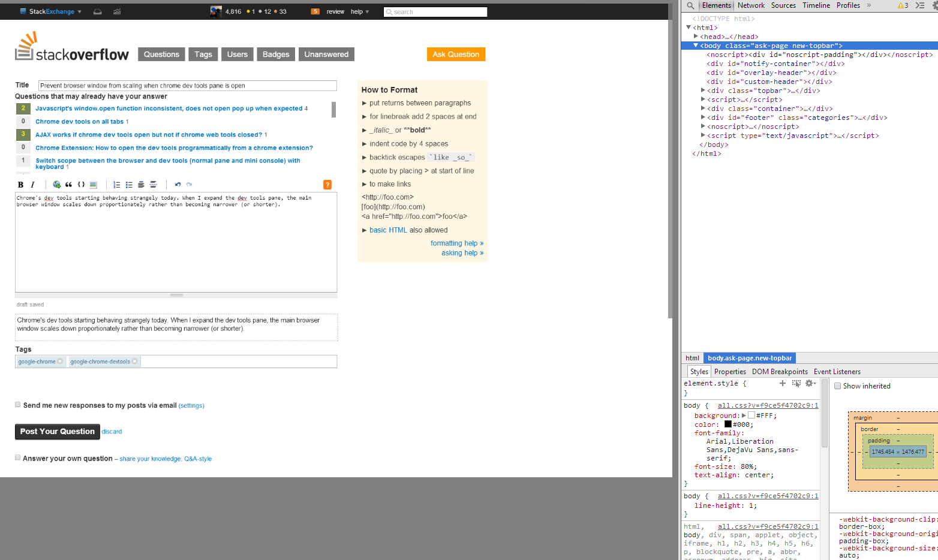Enable email notifications for new responses
Image resolution: width=938 pixels, height=560 pixels.
(x=18, y=405)
